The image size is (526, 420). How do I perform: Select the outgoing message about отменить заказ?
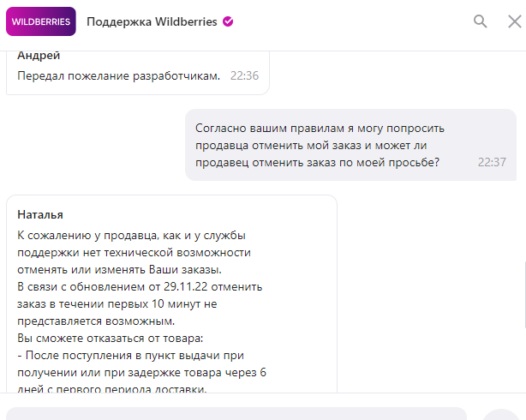(326, 145)
